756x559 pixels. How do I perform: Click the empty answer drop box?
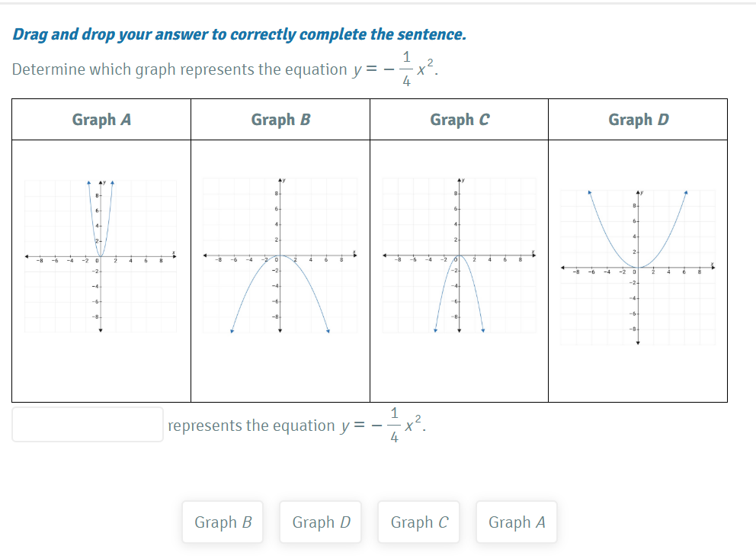[x=88, y=425]
